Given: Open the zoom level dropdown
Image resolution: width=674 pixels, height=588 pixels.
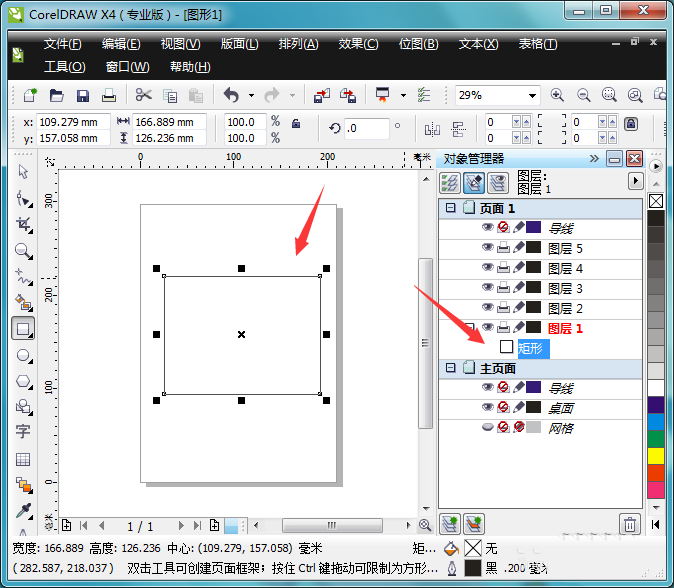Looking at the screenshot, I should pyautogui.click(x=532, y=95).
